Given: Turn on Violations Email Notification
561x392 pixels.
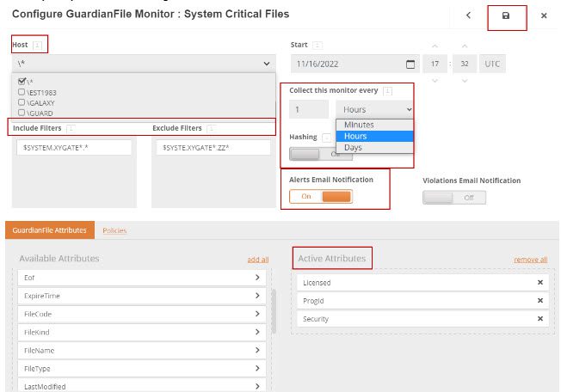Looking at the screenshot, I should tap(454, 198).
